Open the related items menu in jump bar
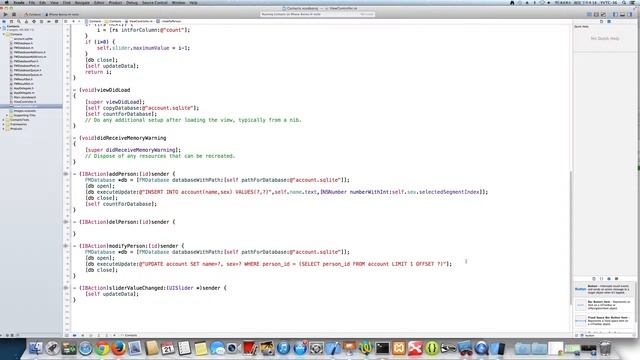Screen dimensions: 640x360 coord(66,21)
